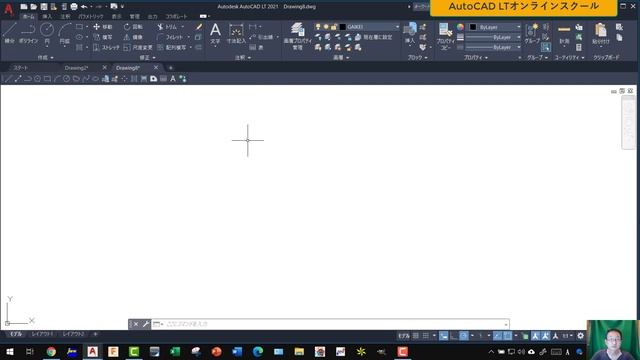Click the 配列複写 (Array) command
Screen dimensions: 640x360
pyautogui.click(x=172, y=47)
